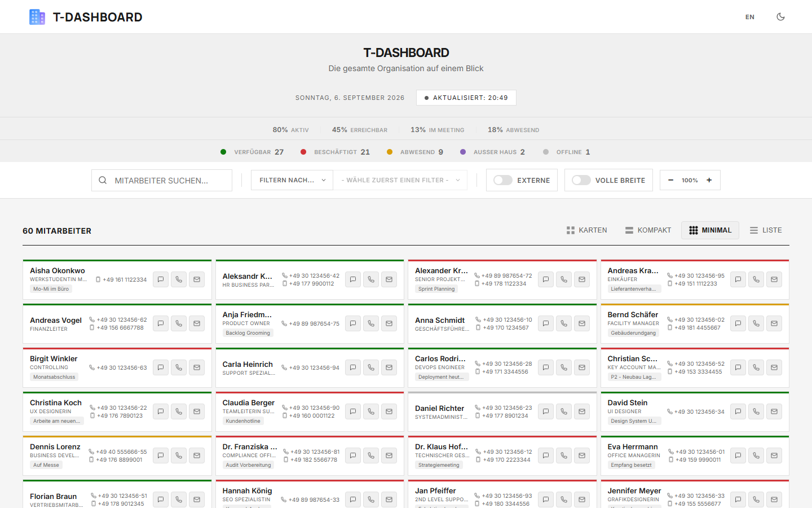Image resolution: width=812 pixels, height=508 pixels.
Task: Click chat icon for Aisha Okonkwo
Action: point(161,279)
